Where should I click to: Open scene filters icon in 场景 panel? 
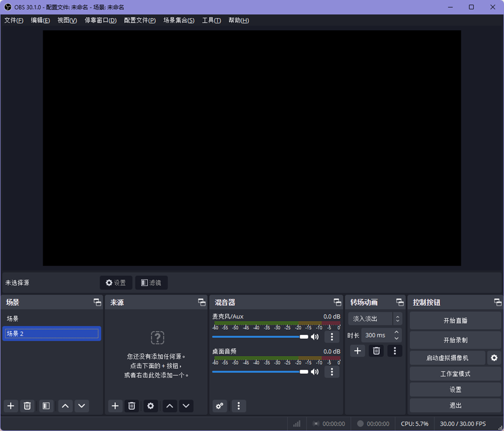pos(46,406)
